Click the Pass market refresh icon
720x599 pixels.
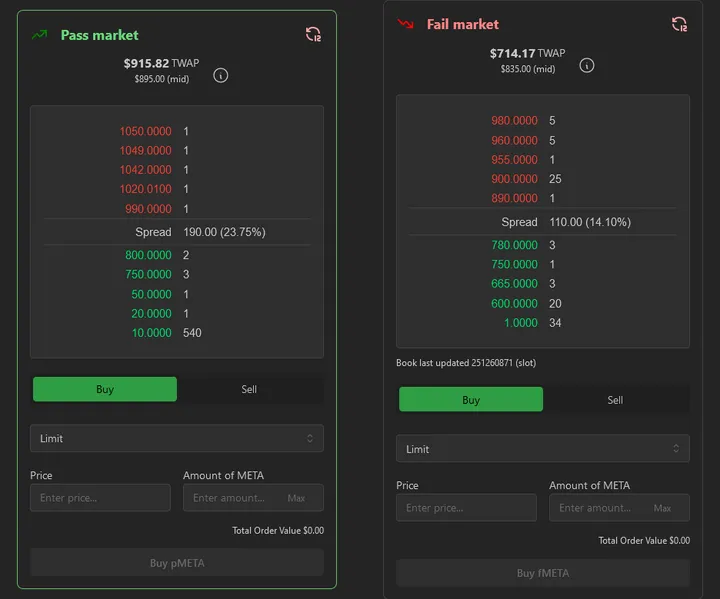tap(313, 35)
